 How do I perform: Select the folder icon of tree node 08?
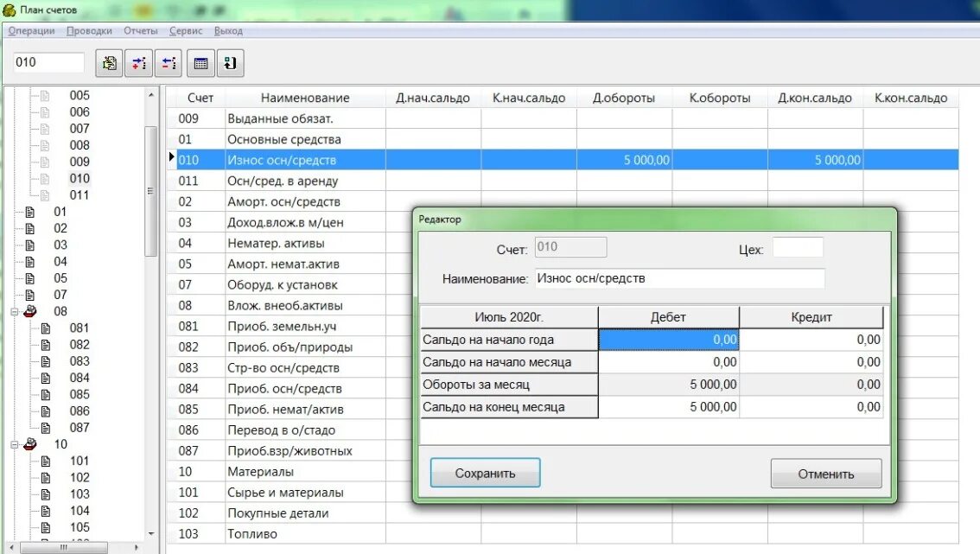[x=29, y=311]
